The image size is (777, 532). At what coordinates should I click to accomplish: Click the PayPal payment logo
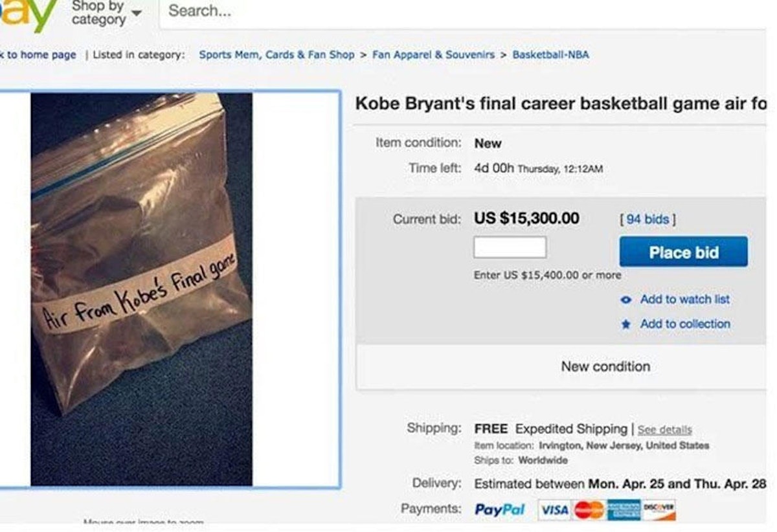pos(499,510)
